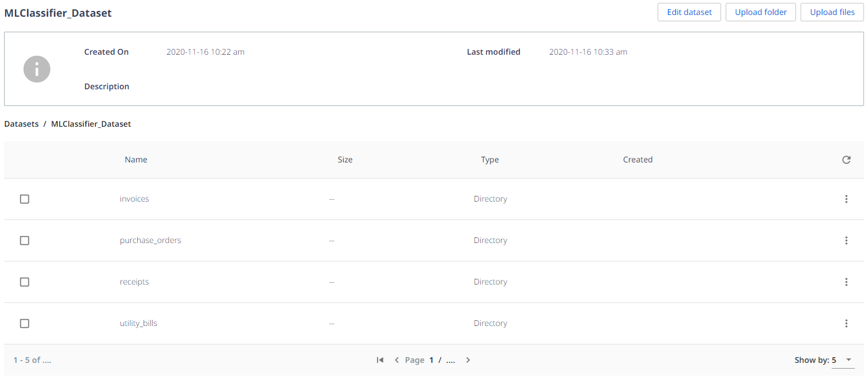Image resolution: width=868 pixels, height=379 pixels.
Task: Sort the table by Name column
Action: click(x=135, y=160)
